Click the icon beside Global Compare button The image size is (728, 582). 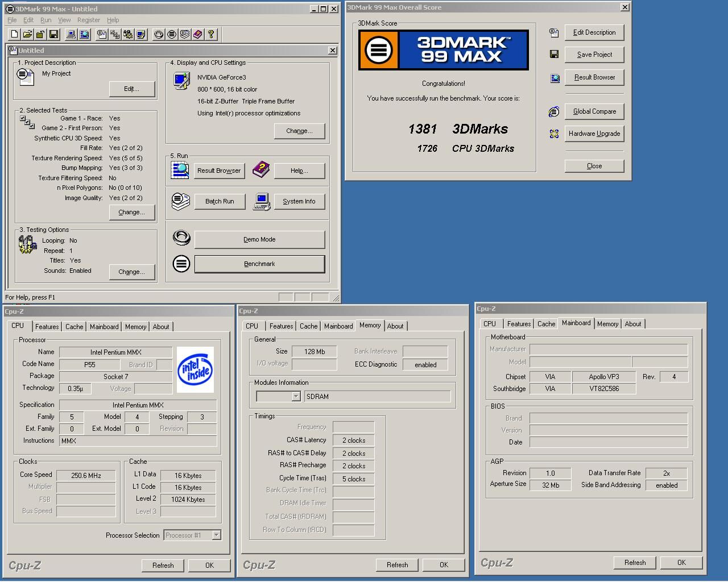[x=554, y=111]
